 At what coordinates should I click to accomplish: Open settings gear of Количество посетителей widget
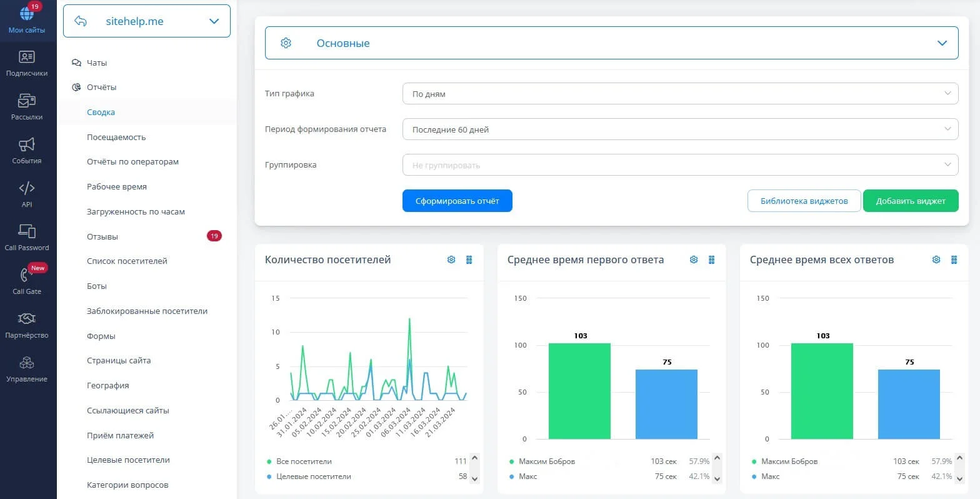[451, 260]
